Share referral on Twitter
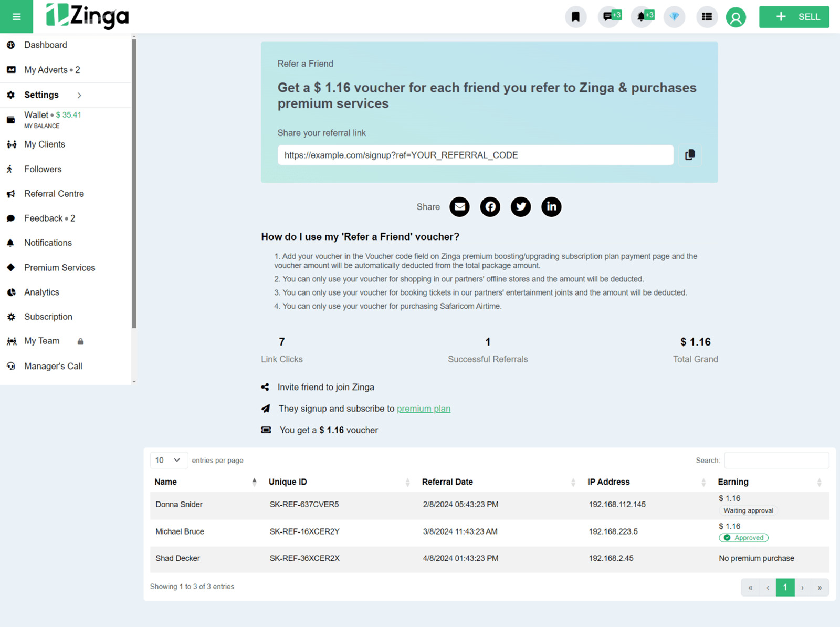The image size is (840, 627). point(520,206)
